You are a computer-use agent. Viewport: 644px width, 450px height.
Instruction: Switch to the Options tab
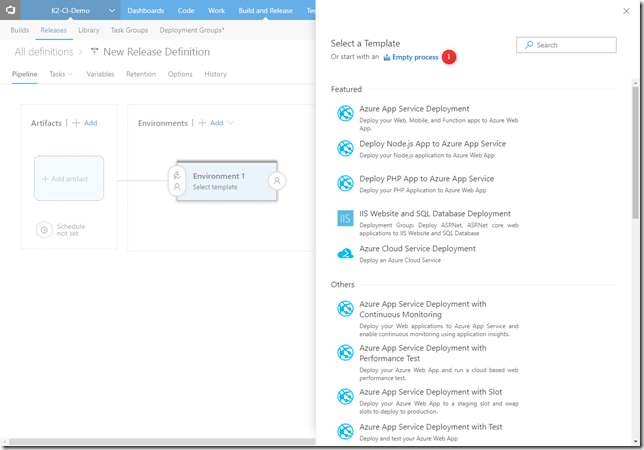pos(180,74)
